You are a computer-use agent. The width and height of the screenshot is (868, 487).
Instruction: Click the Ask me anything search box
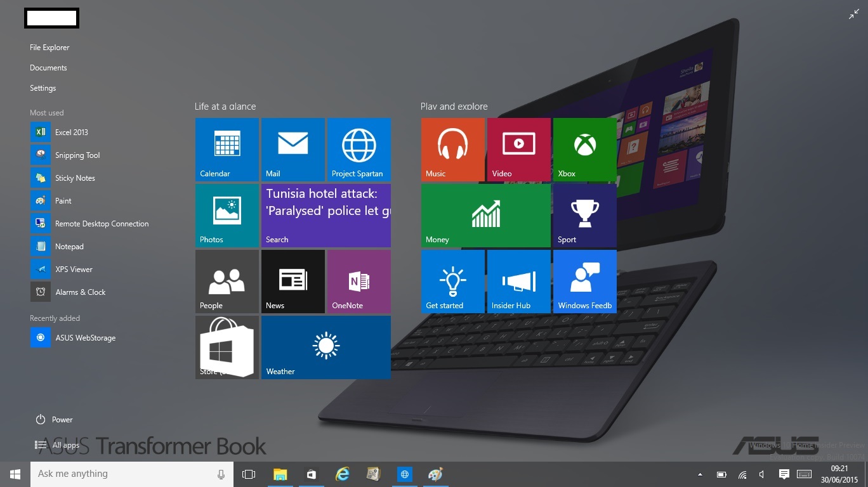pyautogui.click(x=132, y=474)
